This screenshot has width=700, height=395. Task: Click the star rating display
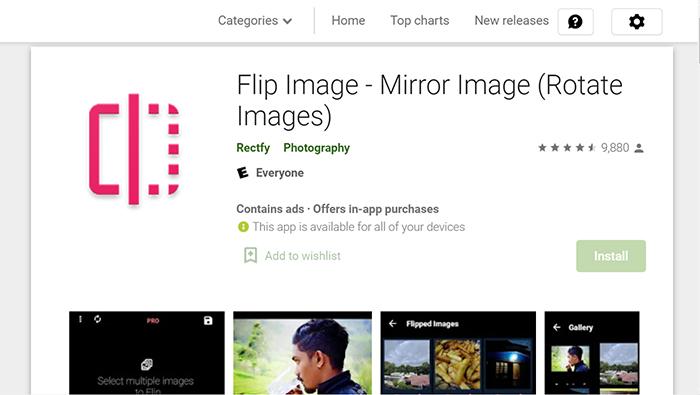pyautogui.click(x=567, y=148)
